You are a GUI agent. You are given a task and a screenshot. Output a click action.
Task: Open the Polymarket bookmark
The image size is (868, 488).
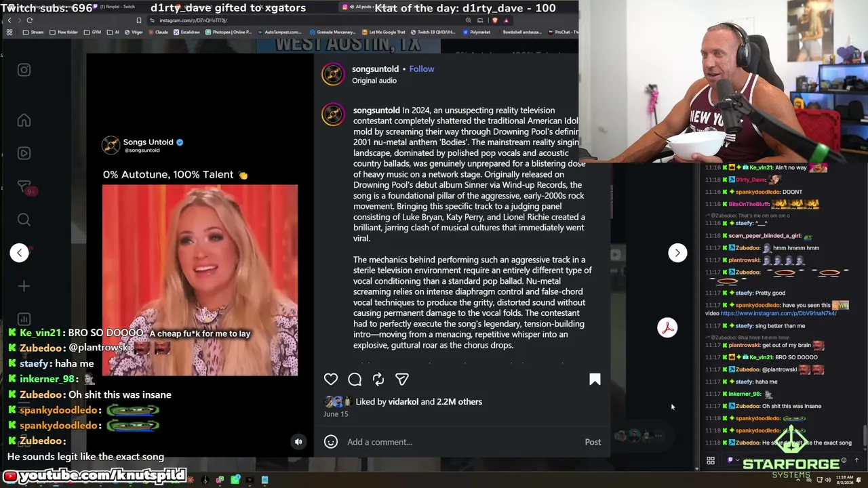(476, 32)
